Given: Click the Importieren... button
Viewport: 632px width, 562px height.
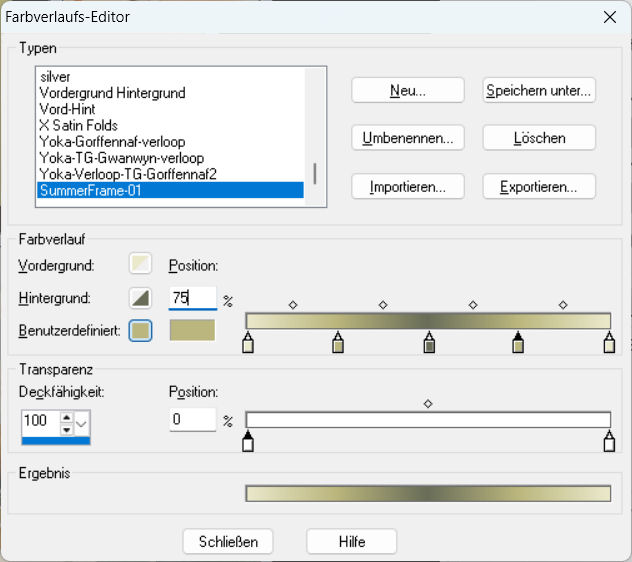Looking at the screenshot, I should pyautogui.click(x=408, y=187).
